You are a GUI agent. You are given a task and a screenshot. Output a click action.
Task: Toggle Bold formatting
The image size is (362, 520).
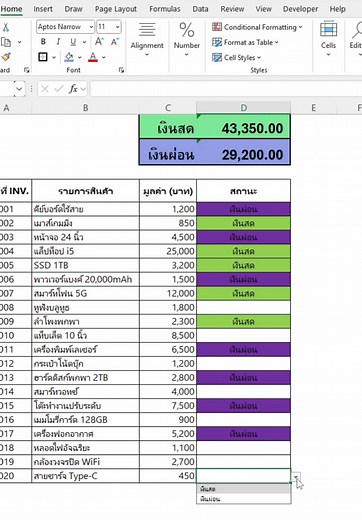pyautogui.click(x=43, y=42)
